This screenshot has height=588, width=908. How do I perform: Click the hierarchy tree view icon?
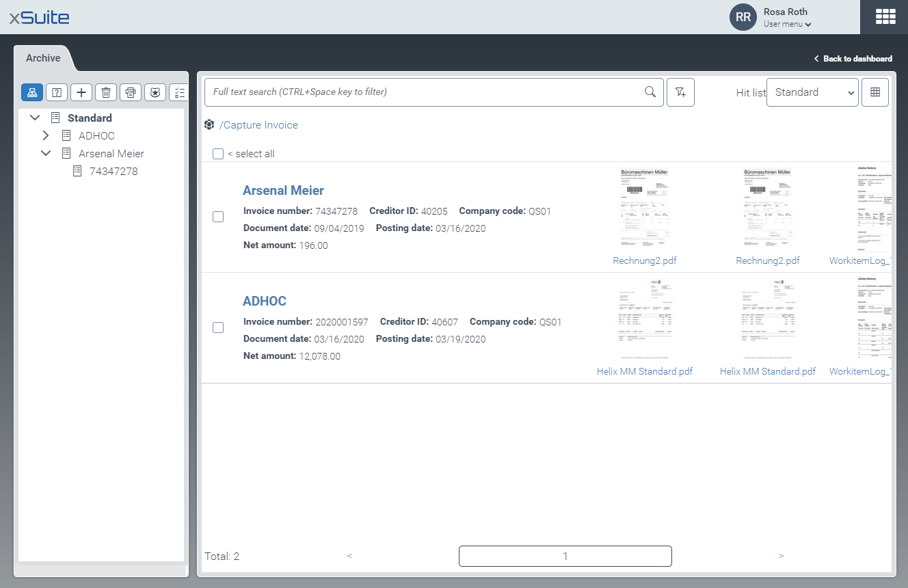point(32,92)
